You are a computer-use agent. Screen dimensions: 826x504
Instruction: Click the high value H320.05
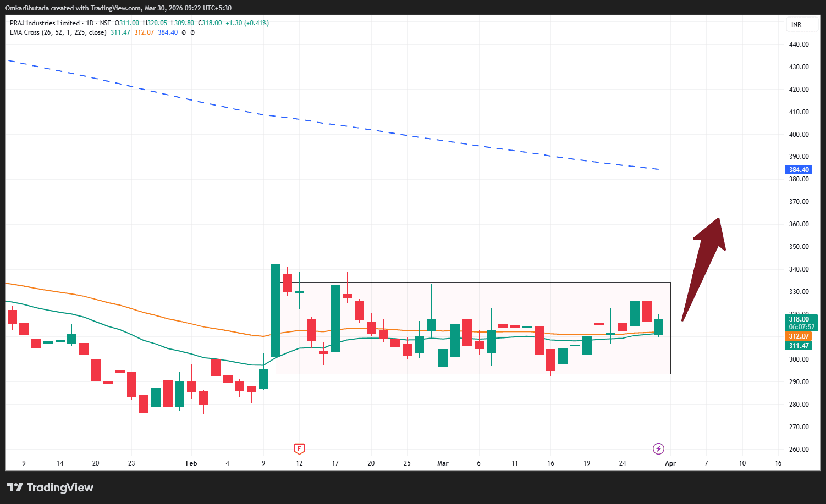(x=155, y=23)
